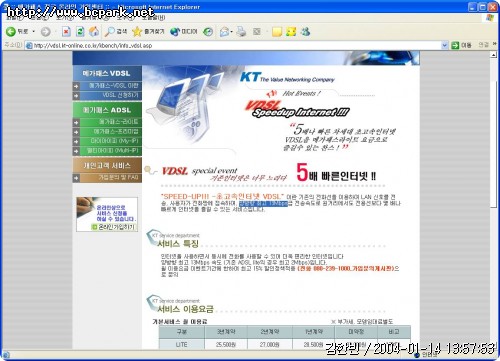Image resolution: width=500 pixels, height=361 pixels.
Task: Click the 3년계약 table header cell
Action: [x=226, y=332]
